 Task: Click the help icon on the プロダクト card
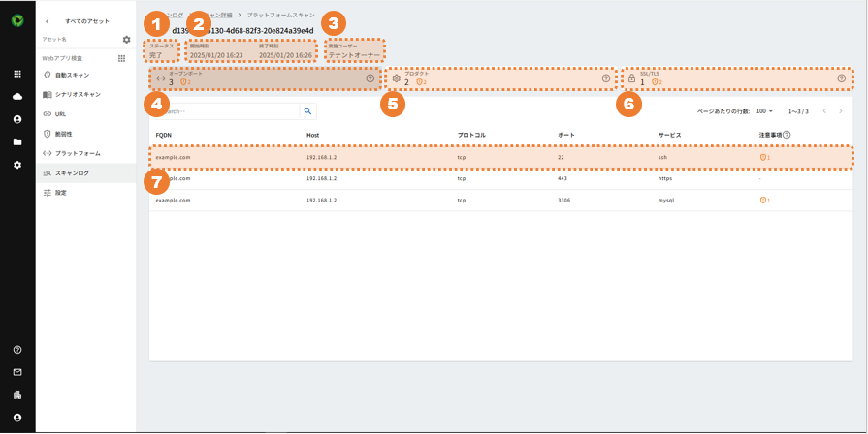[605, 78]
